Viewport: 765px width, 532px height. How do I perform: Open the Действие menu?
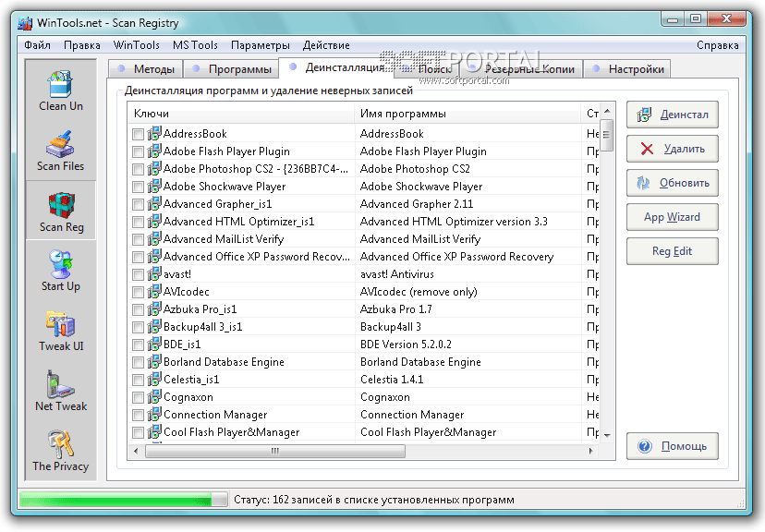pos(326,45)
